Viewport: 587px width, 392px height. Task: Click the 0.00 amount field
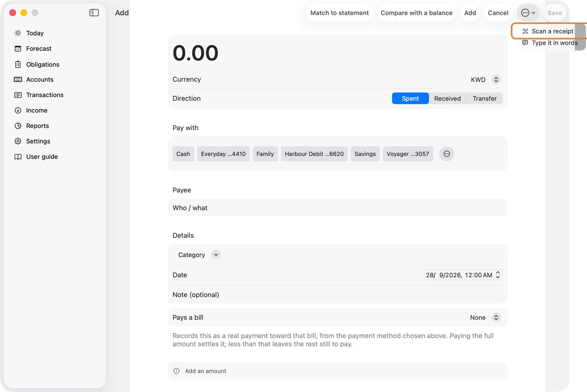click(x=337, y=53)
